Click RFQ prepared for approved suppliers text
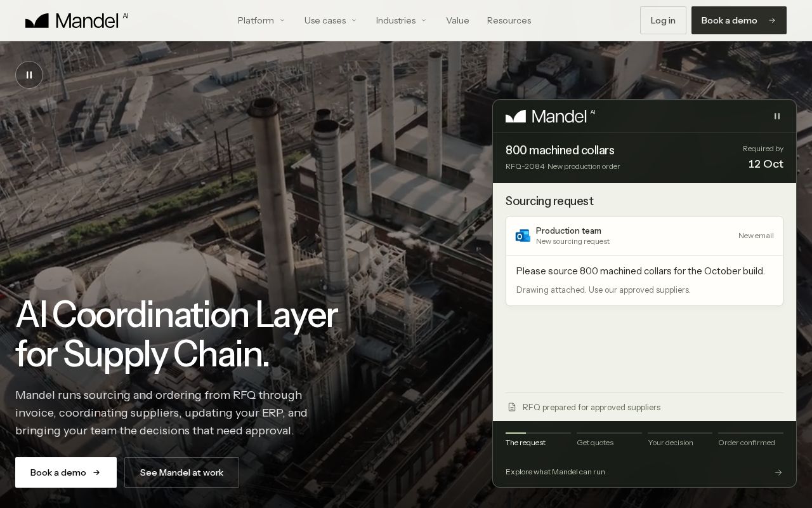Image resolution: width=812 pixels, height=508 pixels. (x=591, y=407)
